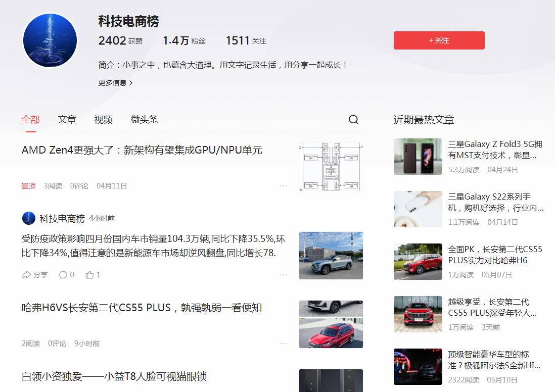The height and width of the screenshot is (392, 555).
Task: Switch to the 视频 tab
Action: click(103, 120)
